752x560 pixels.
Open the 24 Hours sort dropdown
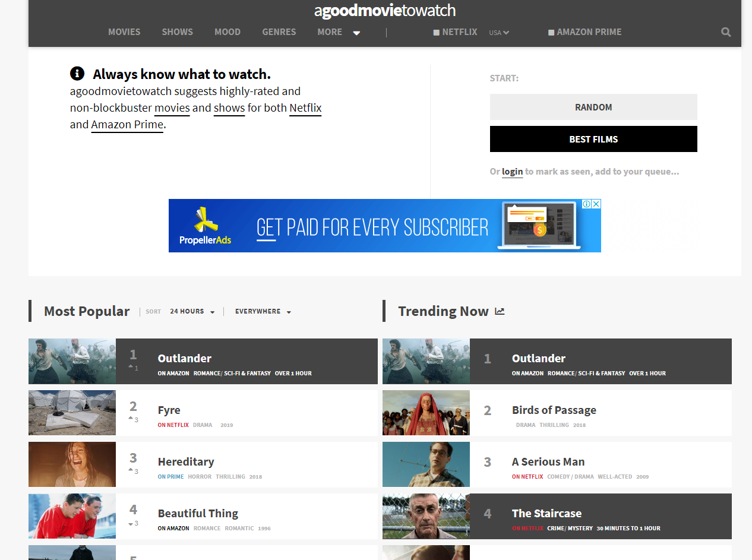pyautogui.click(x=192, y=312)
